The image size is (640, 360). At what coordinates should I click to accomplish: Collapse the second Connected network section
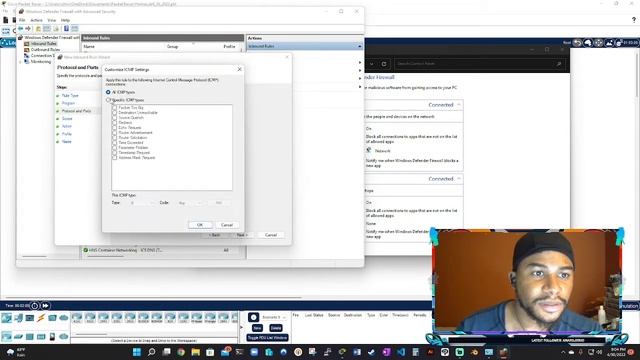click(459, 179)
